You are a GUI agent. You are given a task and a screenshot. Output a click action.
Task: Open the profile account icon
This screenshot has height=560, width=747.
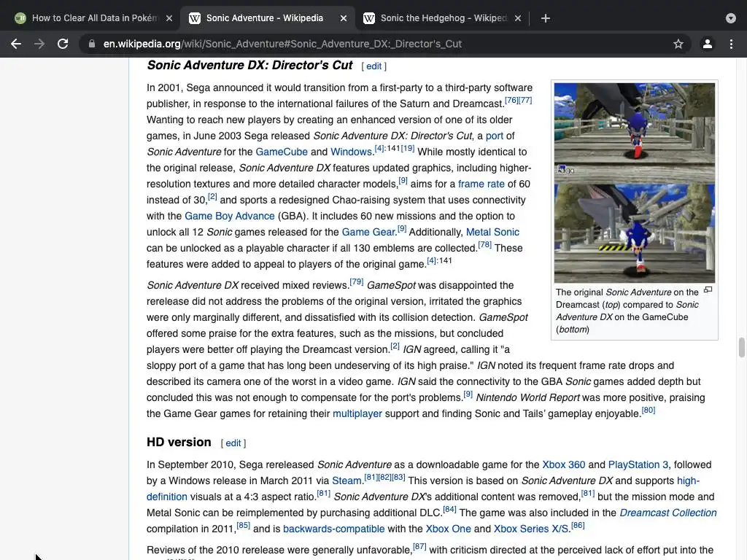point(708,44)
